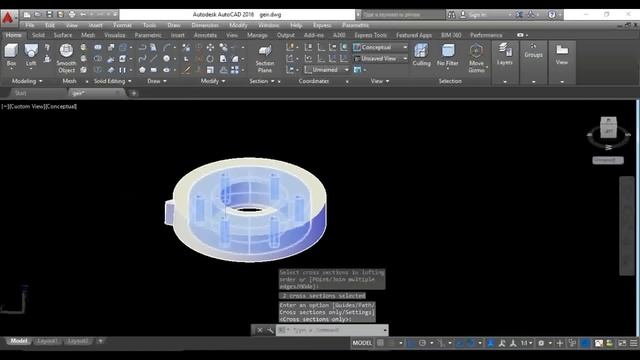Open the Unsaved View dropdown
The height and width of the screenshot is (360, 640).
click(380, 59)
